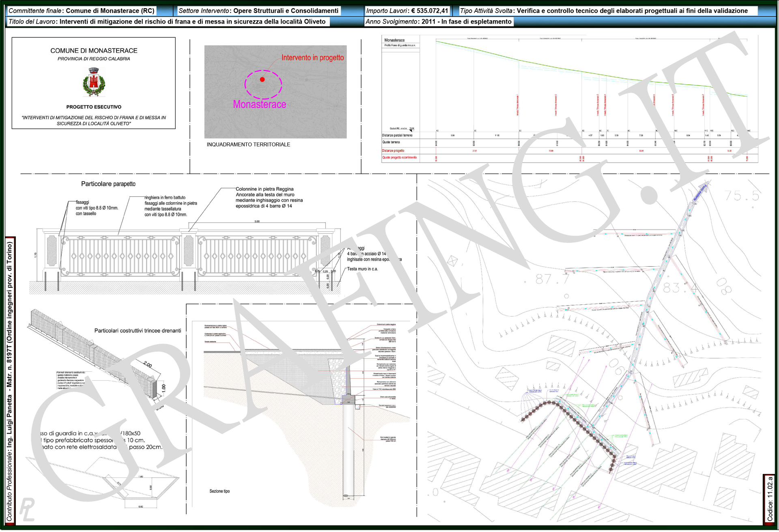The width and height of the screenshot is (779, 532).
Task: Click the 'Intervento in progetto' red label
Action: pos(312,58)
